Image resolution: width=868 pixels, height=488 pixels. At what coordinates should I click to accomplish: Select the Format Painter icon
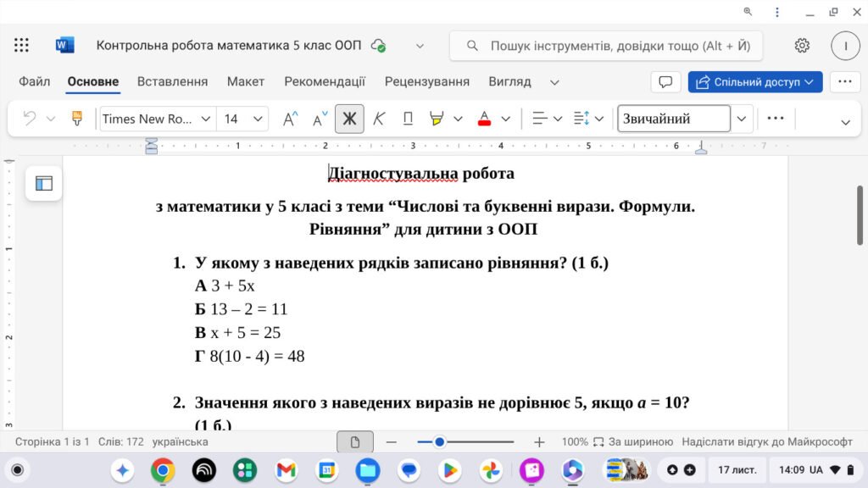75,119
